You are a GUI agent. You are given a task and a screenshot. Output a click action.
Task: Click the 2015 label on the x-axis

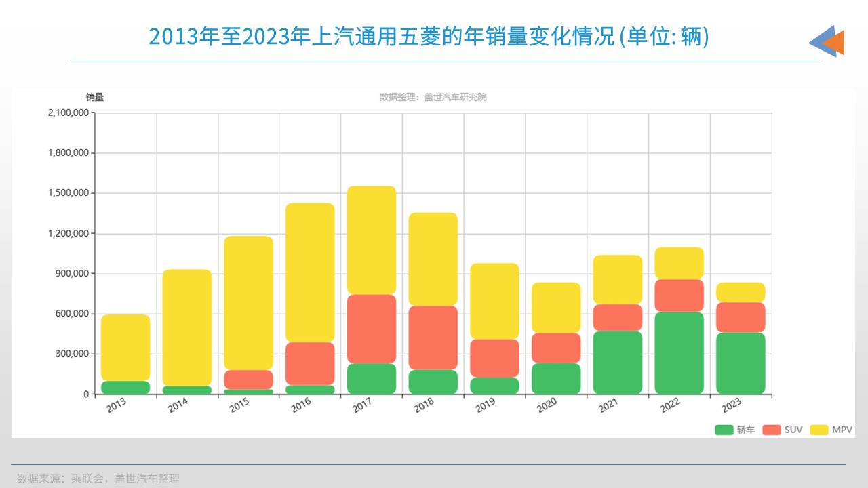point(239,405)
